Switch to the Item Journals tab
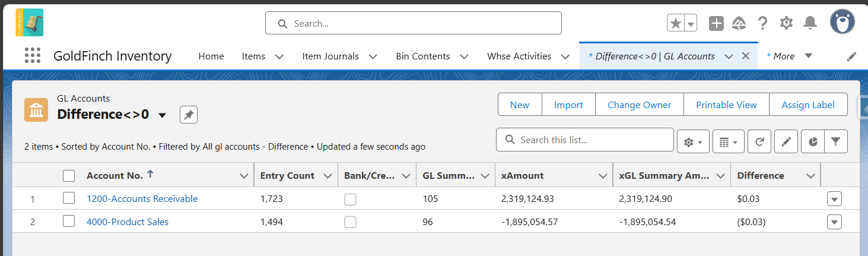This screenshot has width=868, height=256. click(x=330, y=56)
